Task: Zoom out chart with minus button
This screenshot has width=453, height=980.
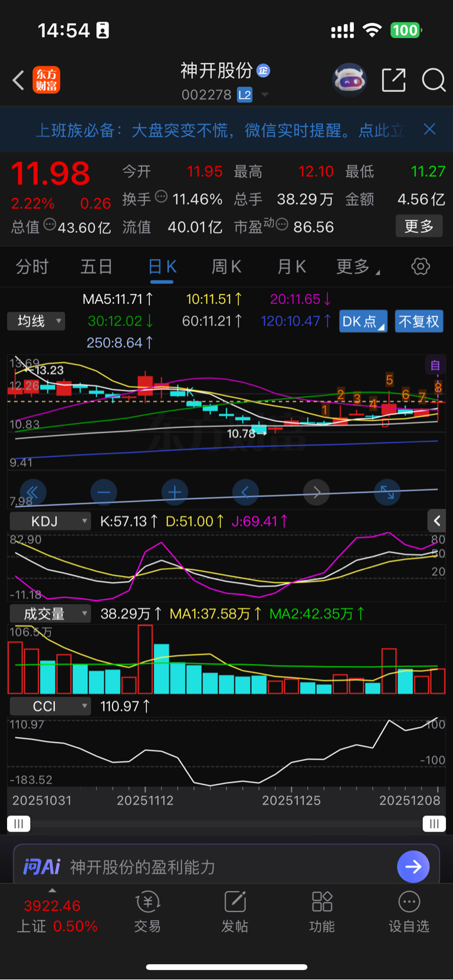Action: pos(104,492)
